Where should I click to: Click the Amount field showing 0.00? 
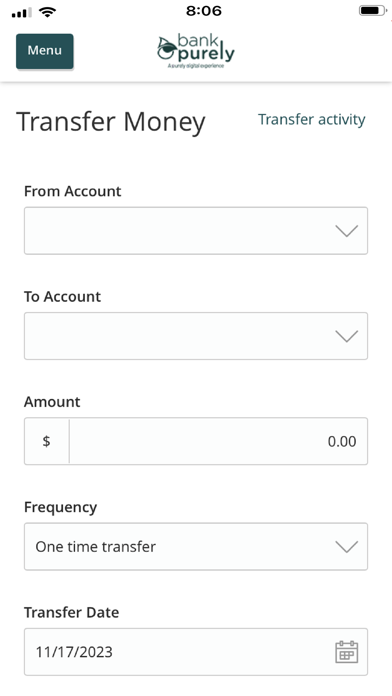pyautogui.click(x=218, y=441)
